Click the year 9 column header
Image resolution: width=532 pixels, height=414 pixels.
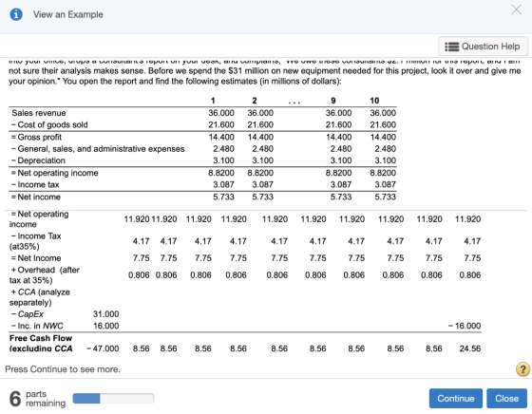(x=333, y=101)
